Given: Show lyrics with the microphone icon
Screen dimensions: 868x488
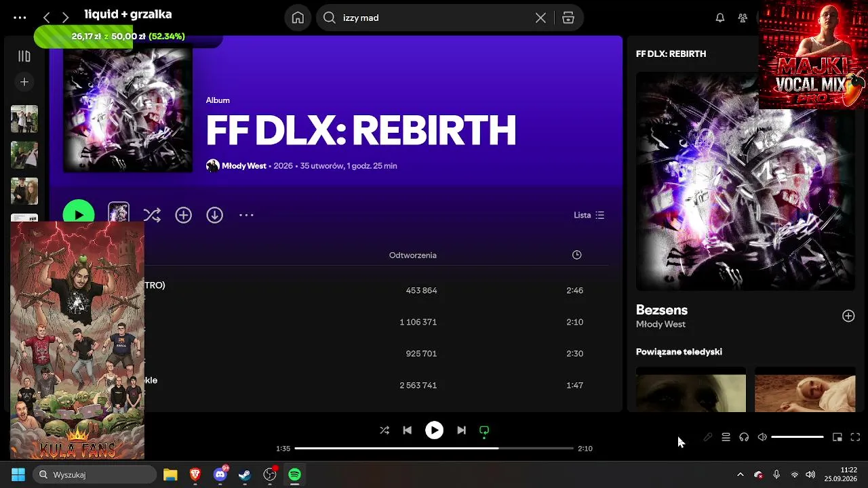Looking at the screenshot, I should pyautogui.click(x=707, y=437).
